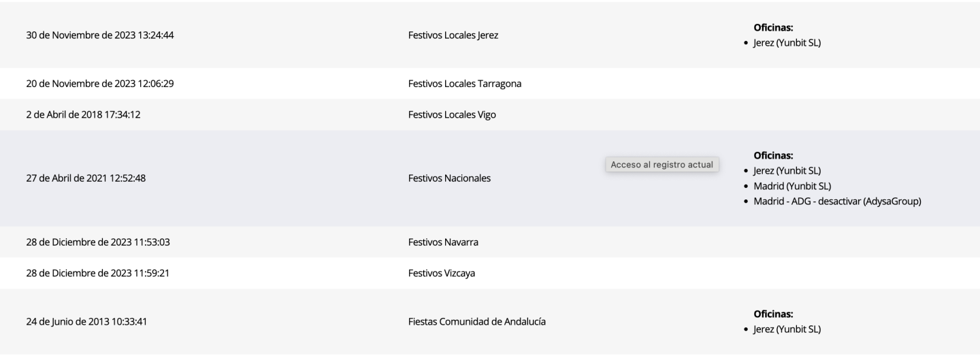Select the 24 de Junio de 2013 date

[86, 321]
